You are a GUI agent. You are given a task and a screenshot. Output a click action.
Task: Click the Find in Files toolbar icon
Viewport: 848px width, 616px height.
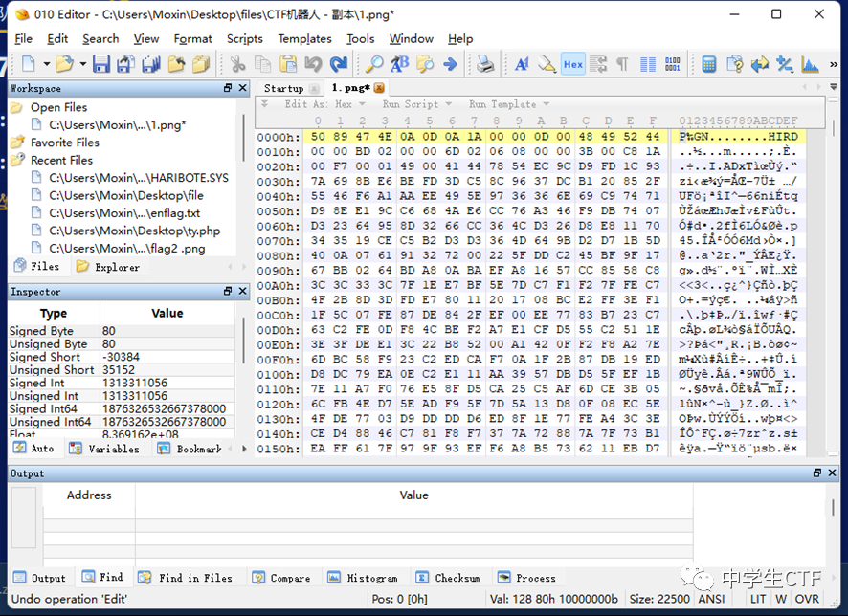coord(425,64)
